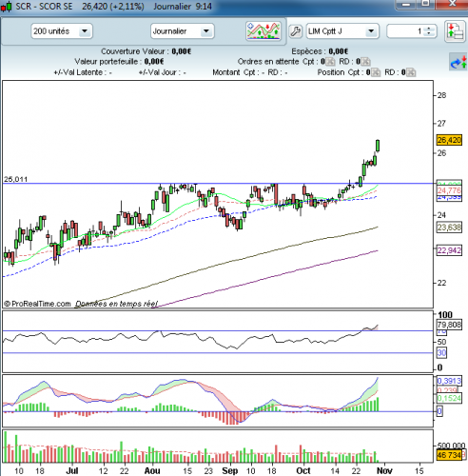Select the 25,011 horizontal resistance line
Screen dimensions: 468x476
[x=218, y=184]
